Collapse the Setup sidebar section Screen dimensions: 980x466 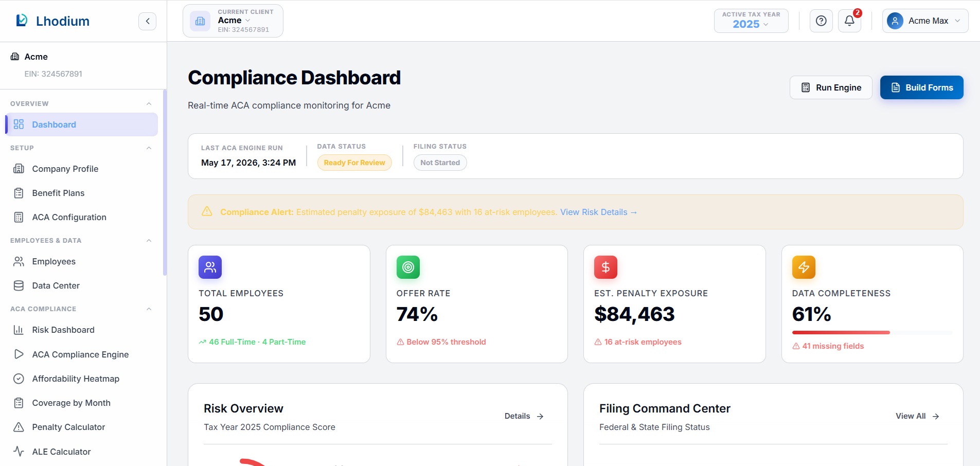149,148
